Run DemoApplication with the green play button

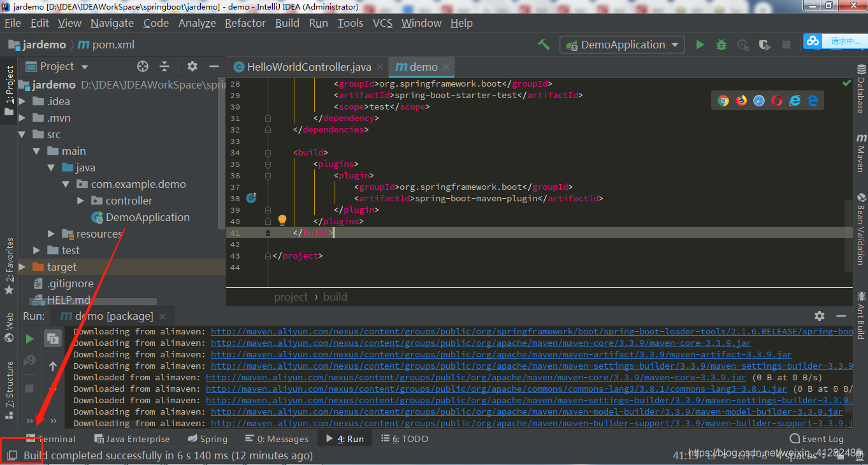coord(700,45)
